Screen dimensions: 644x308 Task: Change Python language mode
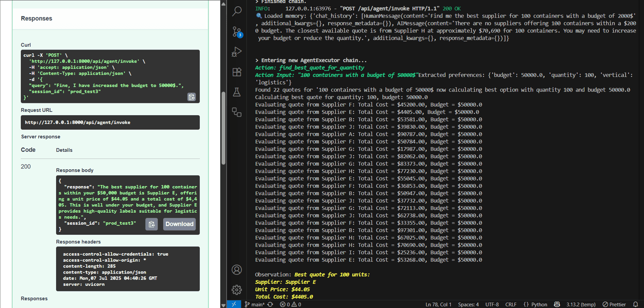click(x=535, y=304)
